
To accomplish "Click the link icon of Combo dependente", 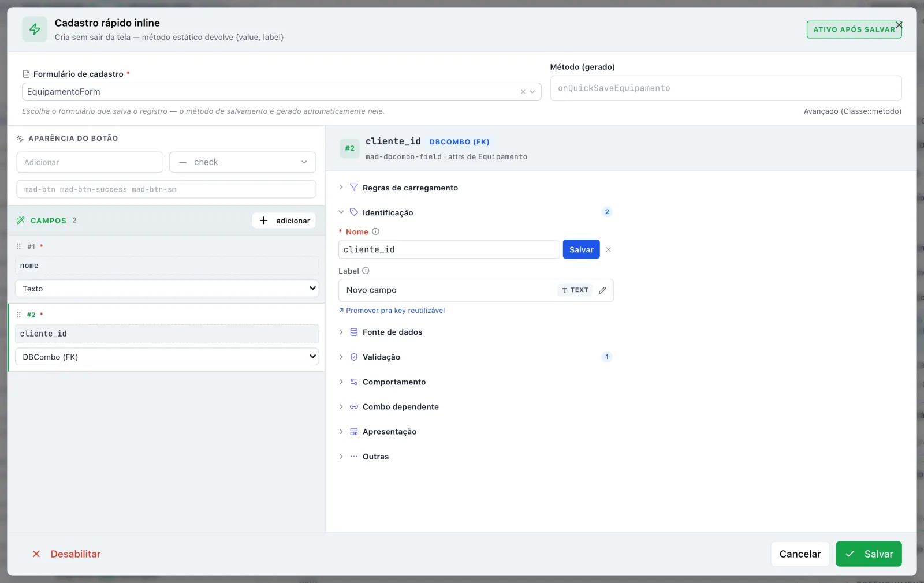I will tap(354, 406).
